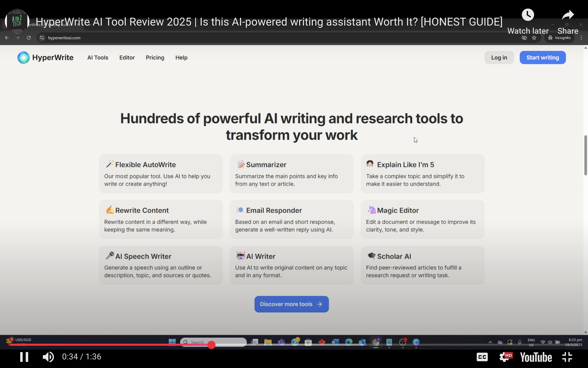Open the Rewrite Content tool card
The image size is (588, 368).
[161, 219]
